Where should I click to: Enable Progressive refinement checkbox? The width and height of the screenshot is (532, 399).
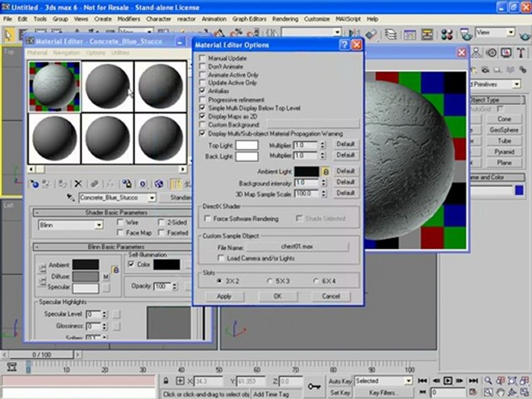tap(203, 100)
